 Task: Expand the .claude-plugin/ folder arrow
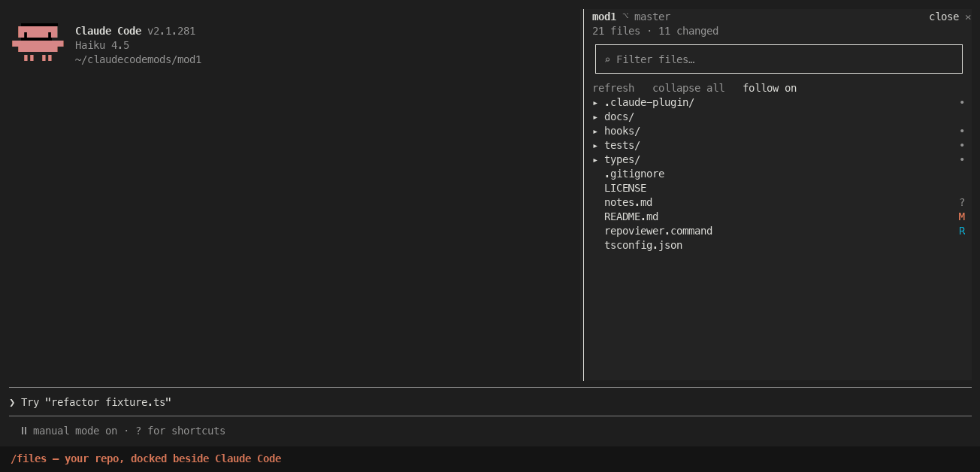tap(595, 102)
